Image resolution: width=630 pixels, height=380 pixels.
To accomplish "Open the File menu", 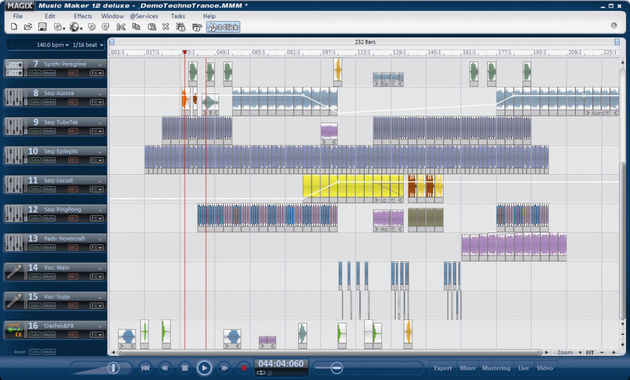I will coord(18,16).
